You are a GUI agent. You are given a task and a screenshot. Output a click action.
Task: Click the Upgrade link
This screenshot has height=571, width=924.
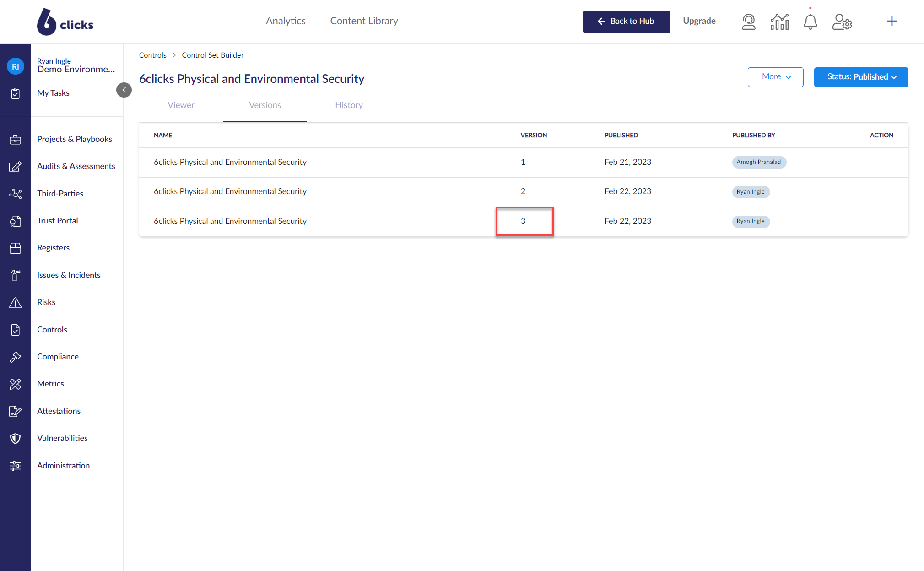699,21
